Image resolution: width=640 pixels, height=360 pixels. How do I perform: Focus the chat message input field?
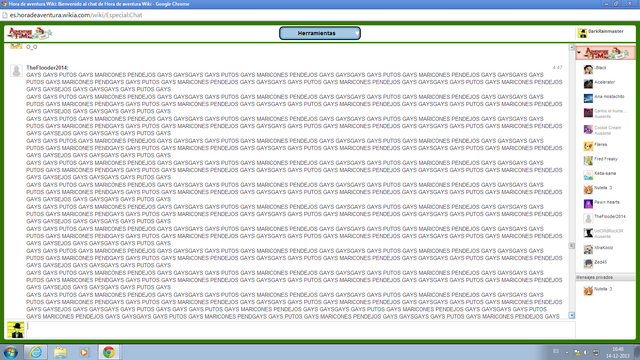point(301,330)
